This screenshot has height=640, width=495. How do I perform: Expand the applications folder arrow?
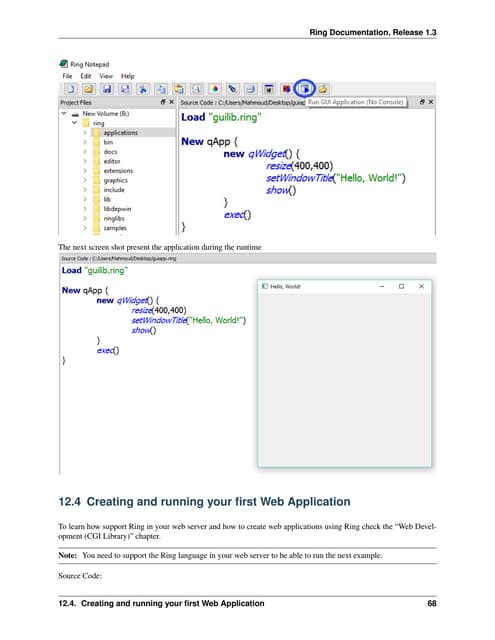[85, 133]
